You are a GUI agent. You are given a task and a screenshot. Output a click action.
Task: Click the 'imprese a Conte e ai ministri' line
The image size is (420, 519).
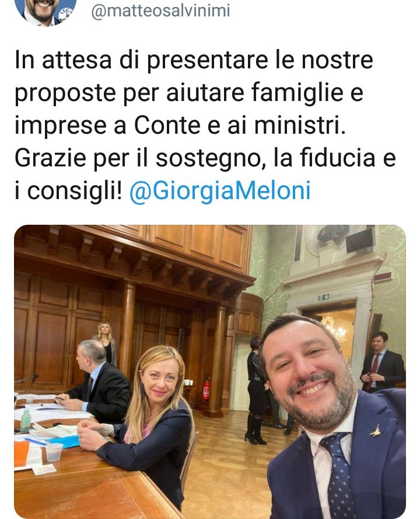[180, 126]
